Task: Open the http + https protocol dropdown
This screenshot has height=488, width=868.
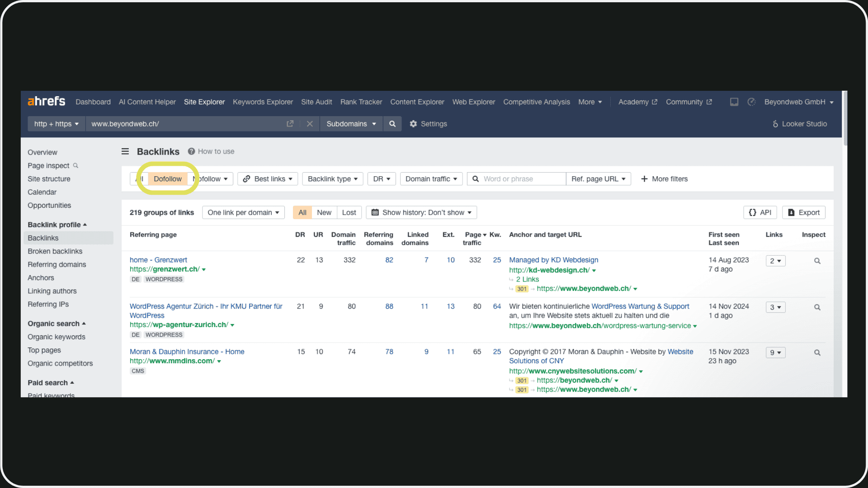Action: 57,124
